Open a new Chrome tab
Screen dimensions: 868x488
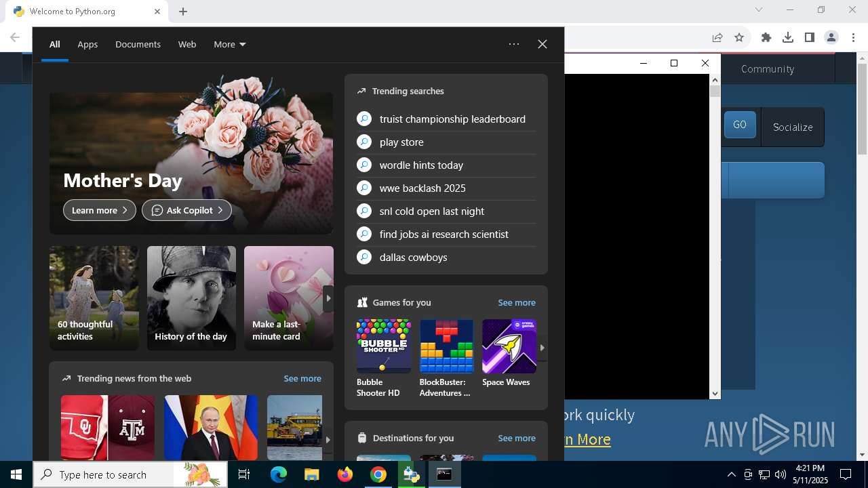pyautogui.click(x=183, y=12)
